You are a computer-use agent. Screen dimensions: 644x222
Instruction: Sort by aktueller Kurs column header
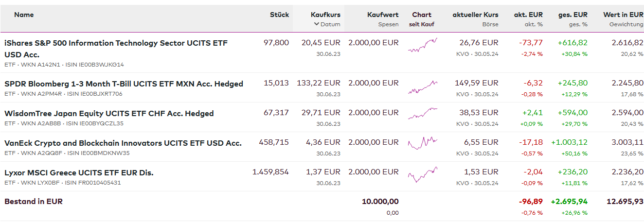(x=475, y=15)
